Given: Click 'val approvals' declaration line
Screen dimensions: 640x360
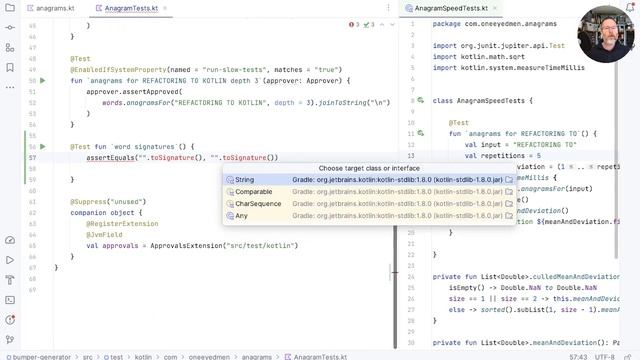Looking at the screenshot, I should (x=192, y=246).
